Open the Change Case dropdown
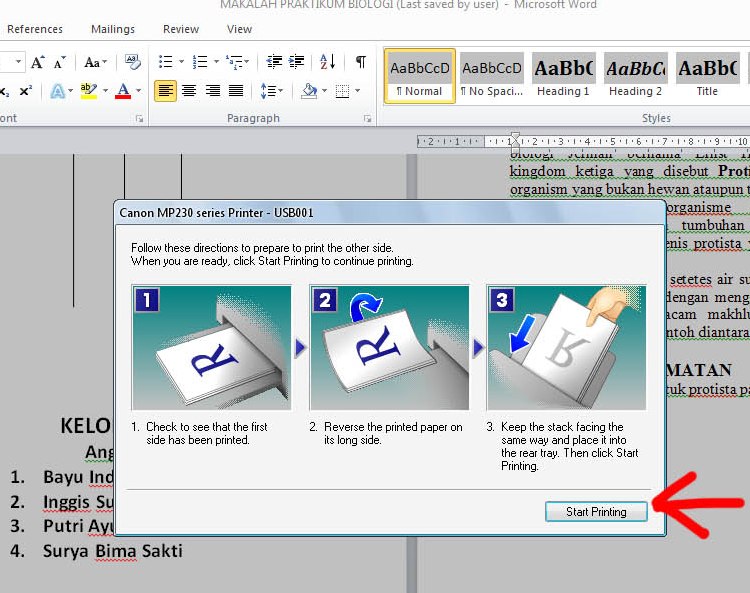This screenshot has width=750, height=593. (x=96, y=62)
